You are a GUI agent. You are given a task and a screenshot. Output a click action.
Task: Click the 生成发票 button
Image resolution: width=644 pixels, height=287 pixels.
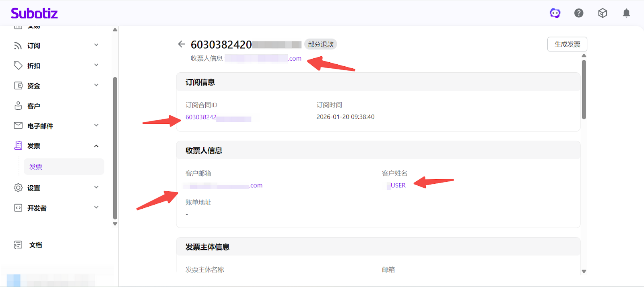point(567,44)
